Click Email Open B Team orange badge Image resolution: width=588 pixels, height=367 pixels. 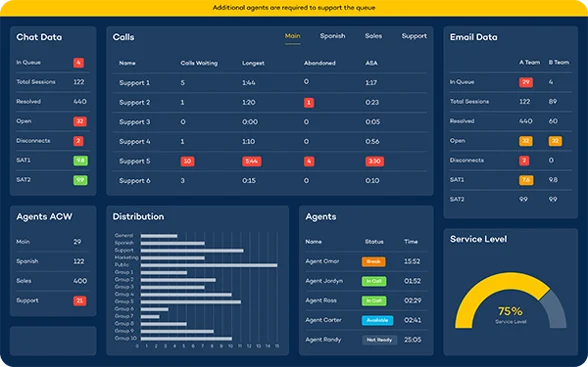pyautogui.click(x=555, y=141)
